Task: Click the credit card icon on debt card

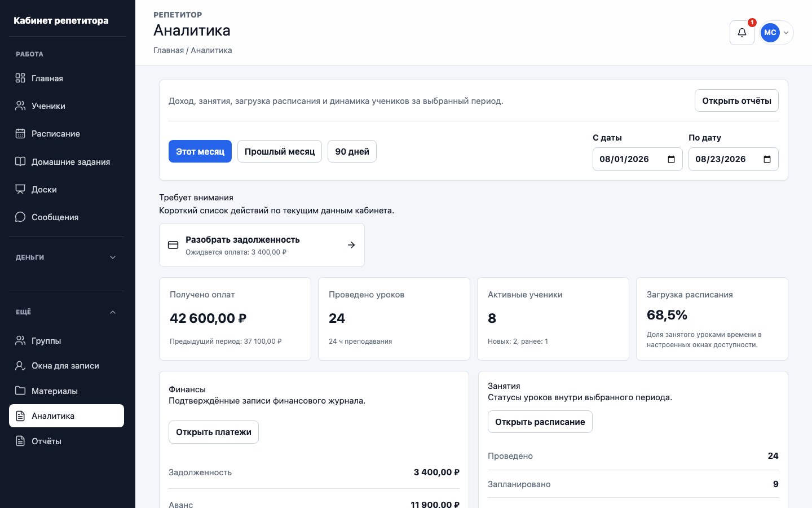Action: coord(173,245)
